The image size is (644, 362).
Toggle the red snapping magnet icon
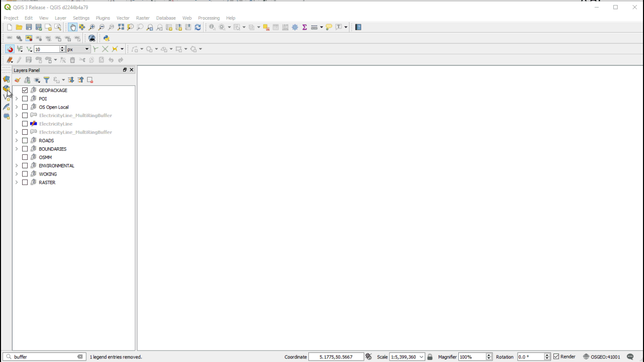click(10, 49)
